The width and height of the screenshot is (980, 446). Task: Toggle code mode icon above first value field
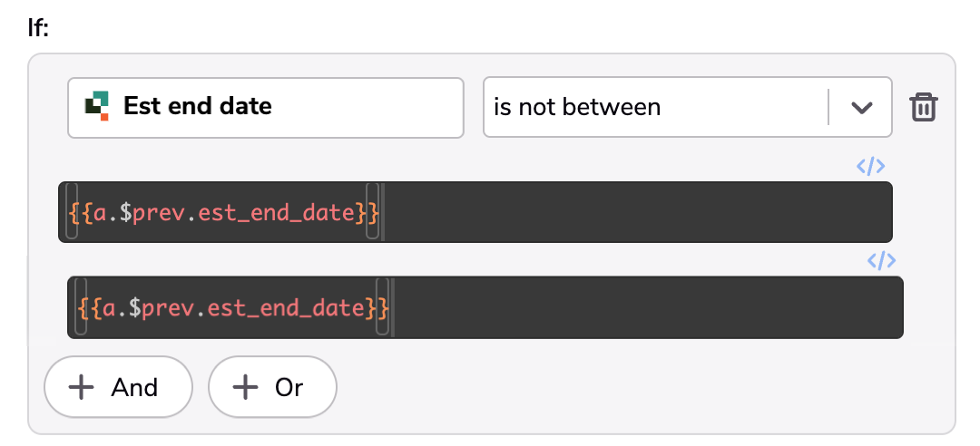(x=870, y=166)
